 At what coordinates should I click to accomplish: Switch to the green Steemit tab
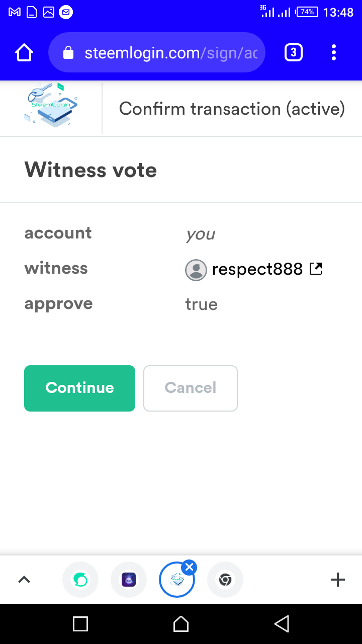[80, 580]
